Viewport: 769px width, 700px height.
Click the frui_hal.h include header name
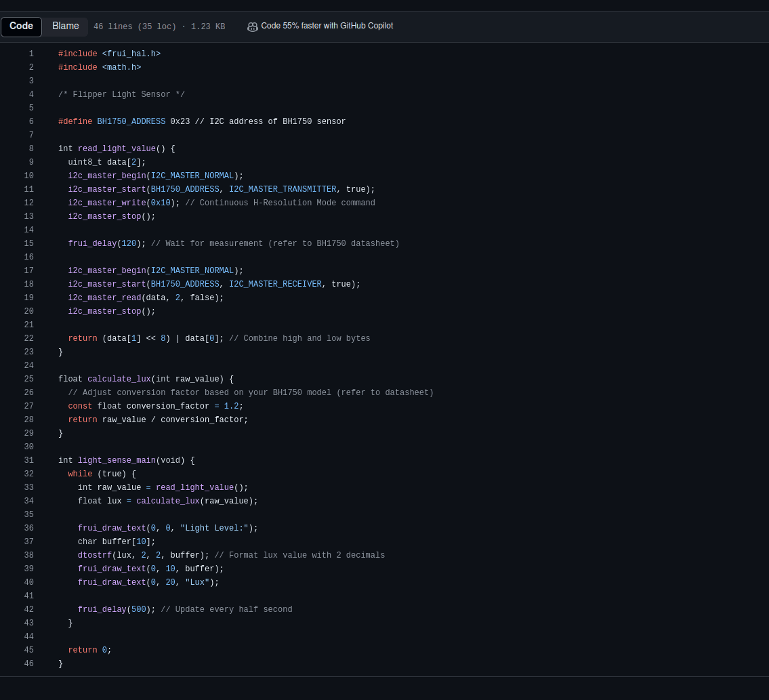pos(131,54)
